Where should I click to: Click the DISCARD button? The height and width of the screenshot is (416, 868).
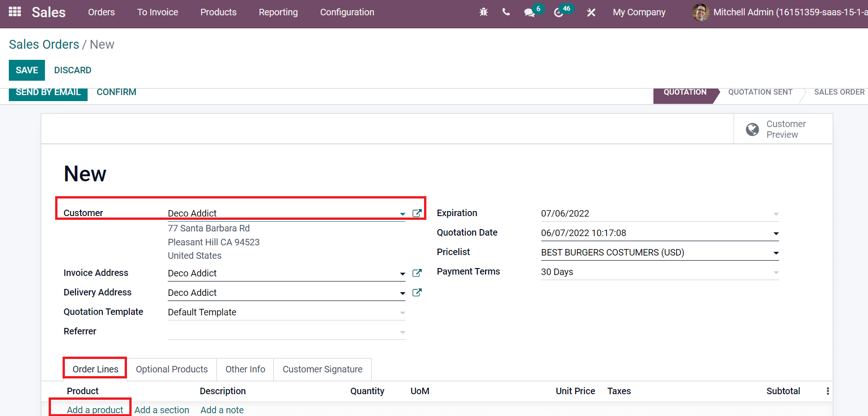(73, 70)
